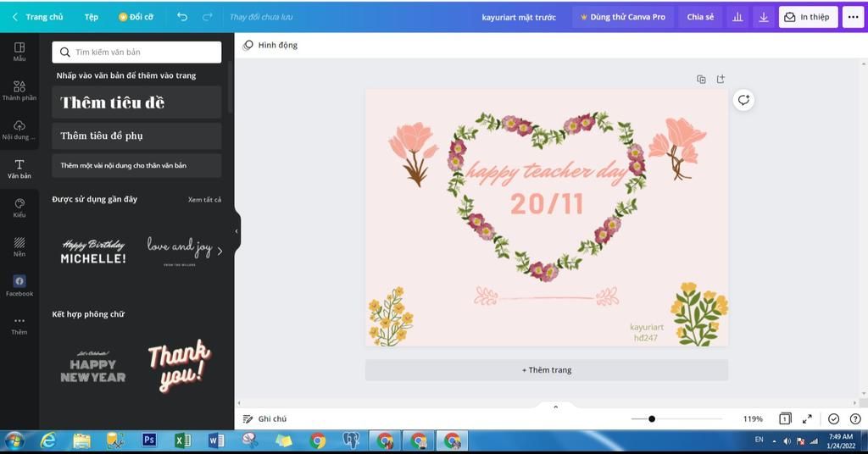Screen dimensions: 868x454
Task: Click Dùng thử Canva Pro button
Action: 623,17
